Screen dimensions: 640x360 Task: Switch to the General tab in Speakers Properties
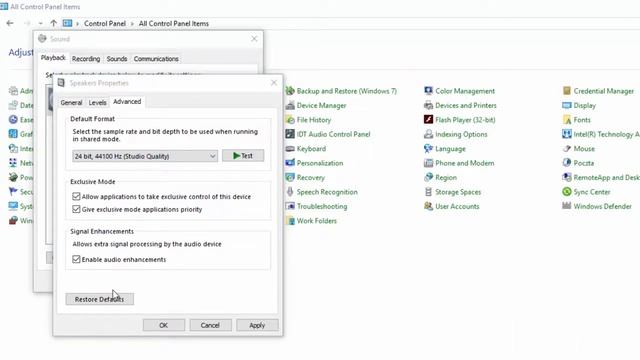coord(71,102)
